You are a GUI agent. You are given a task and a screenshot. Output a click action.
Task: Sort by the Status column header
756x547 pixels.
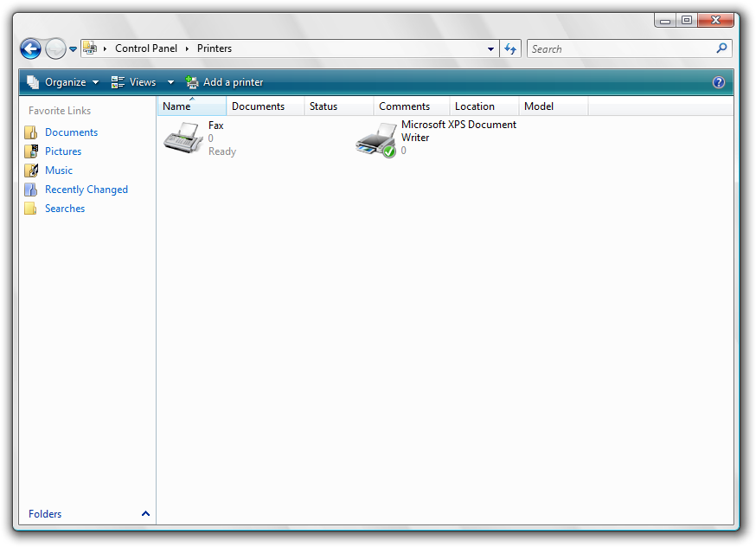tap(339, 106)
